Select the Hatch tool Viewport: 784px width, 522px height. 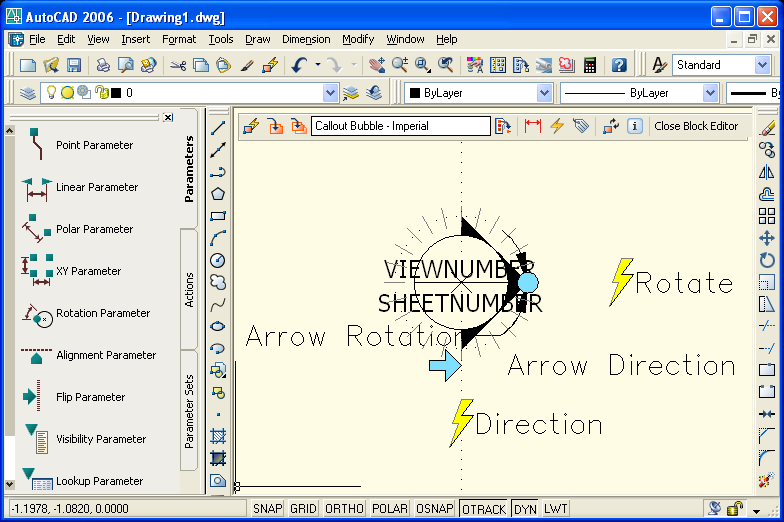click(x=218, y=436)
